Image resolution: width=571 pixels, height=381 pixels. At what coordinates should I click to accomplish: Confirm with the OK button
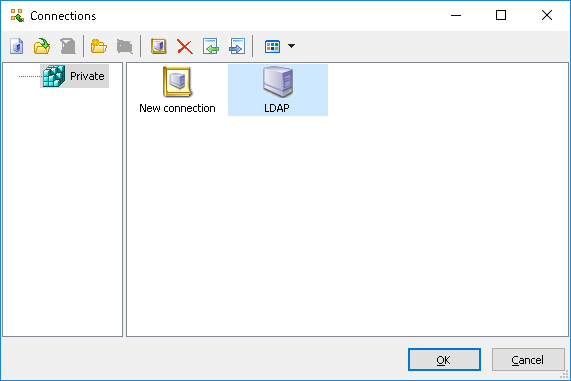point(444,360)
